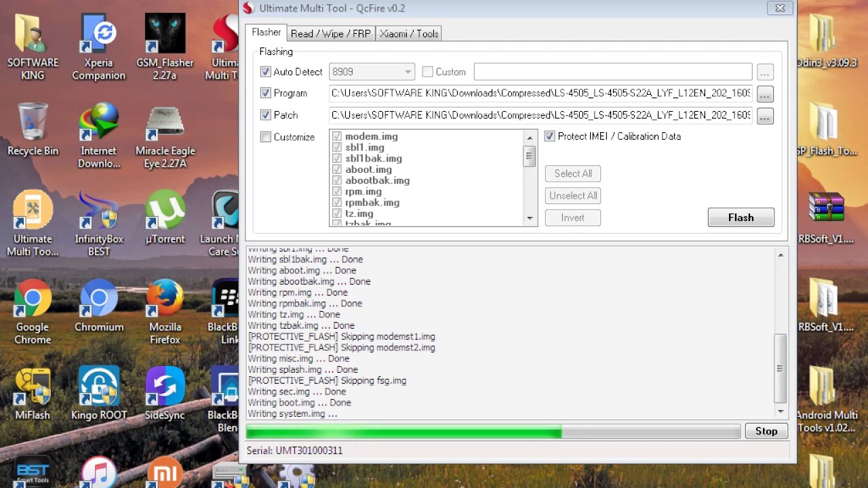Image resolution: width=868 pixels, height=488 pixels.
Task: Select the RBSoft WinRAR archive icon
Action: pyautogui.click(x=826, y=216)
